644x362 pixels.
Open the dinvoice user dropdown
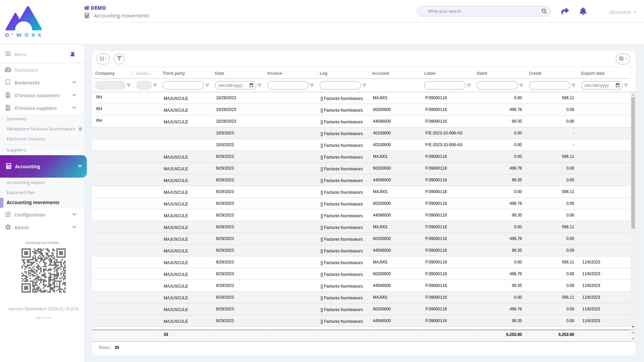coord(623,12)
